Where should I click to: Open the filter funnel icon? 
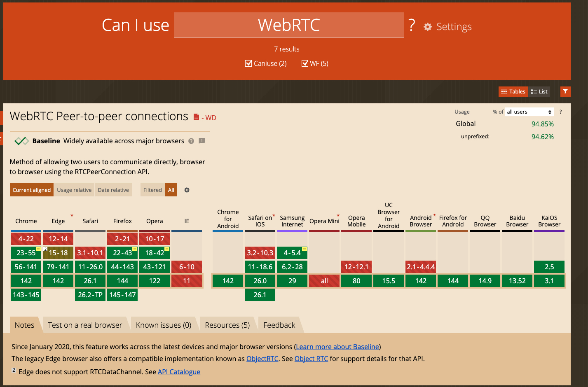tap(565, 91)
